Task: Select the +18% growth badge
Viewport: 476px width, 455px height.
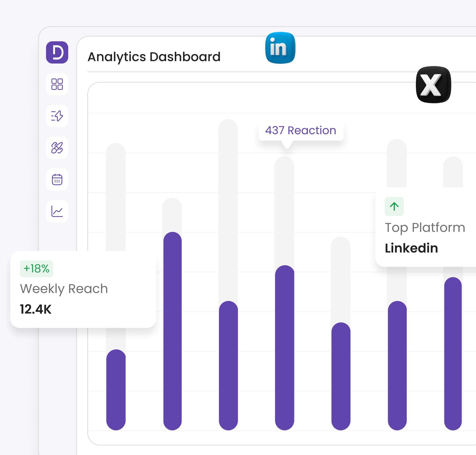Action: [36, 269]
